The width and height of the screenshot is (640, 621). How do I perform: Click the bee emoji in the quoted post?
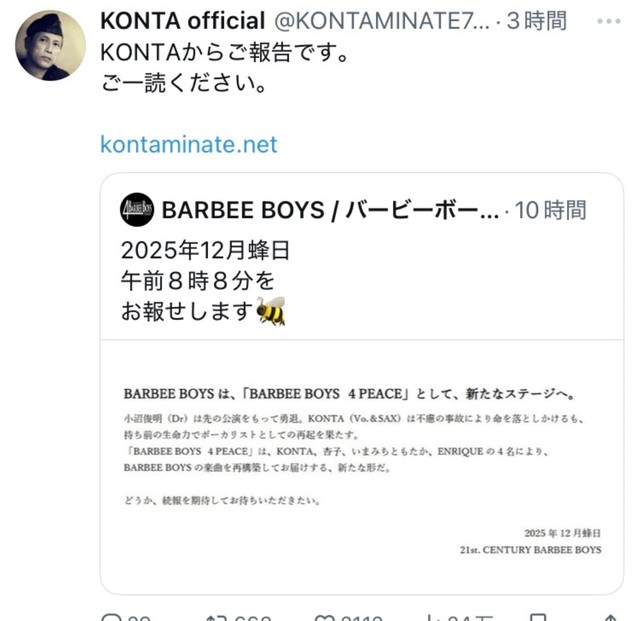click(x=270, y=312)
